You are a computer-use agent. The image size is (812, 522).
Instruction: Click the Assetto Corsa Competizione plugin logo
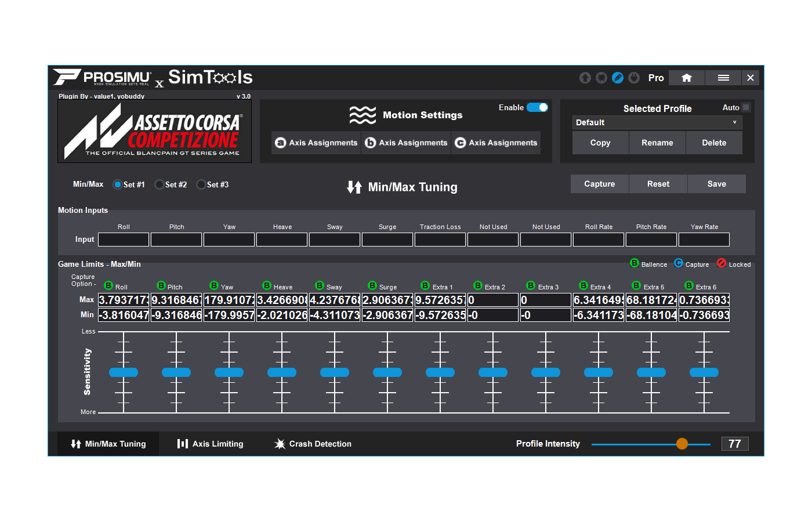(154, 132)
